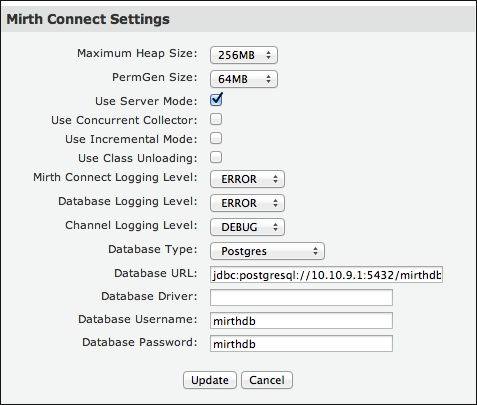Open the PermGen Size dropdown

[x=244, y=79]
